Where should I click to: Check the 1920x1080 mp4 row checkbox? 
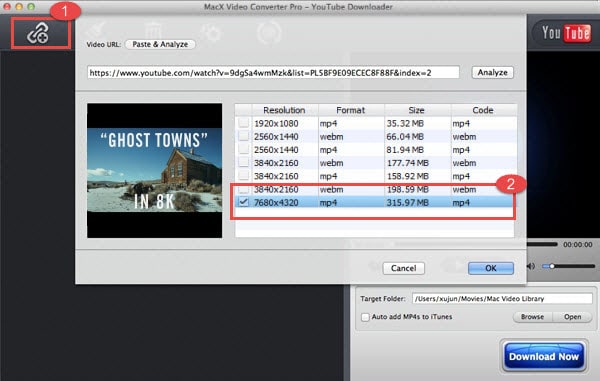click(243, 123)
